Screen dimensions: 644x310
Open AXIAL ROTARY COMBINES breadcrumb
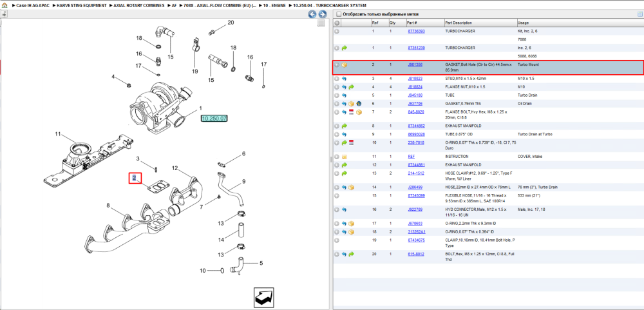tap(139, 6)
